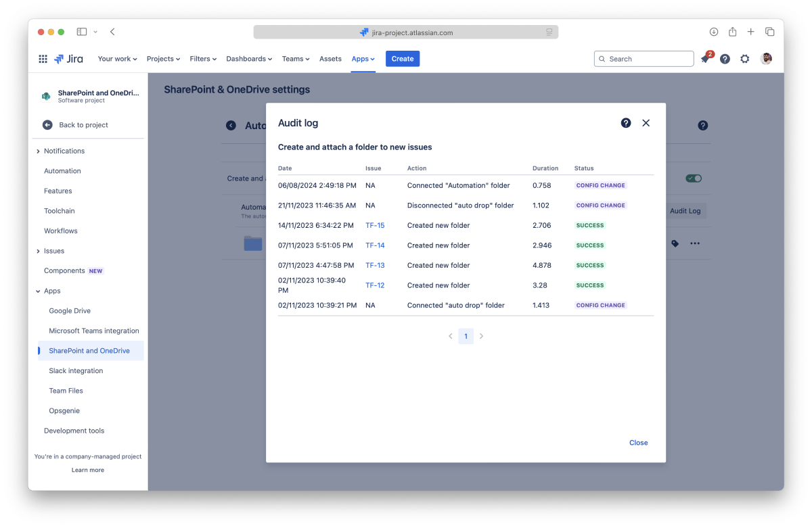Collapse the Apps sidebar section

tap(38, 291)
